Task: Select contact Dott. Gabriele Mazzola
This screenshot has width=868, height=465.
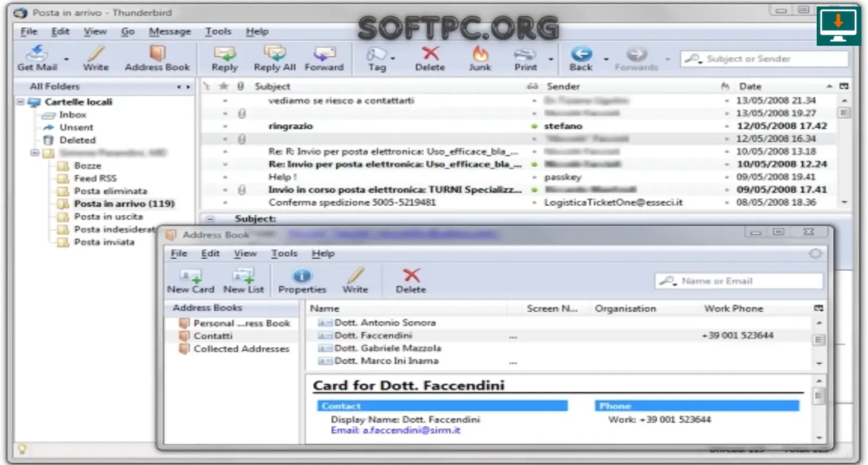Action: click(387, 348)
